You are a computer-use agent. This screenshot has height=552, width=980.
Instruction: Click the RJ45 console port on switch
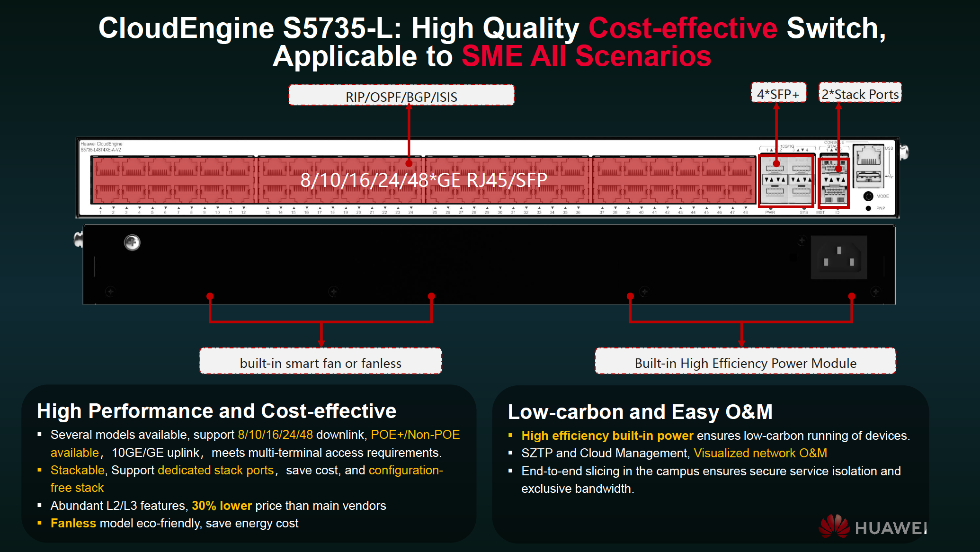tap(868, 155)
